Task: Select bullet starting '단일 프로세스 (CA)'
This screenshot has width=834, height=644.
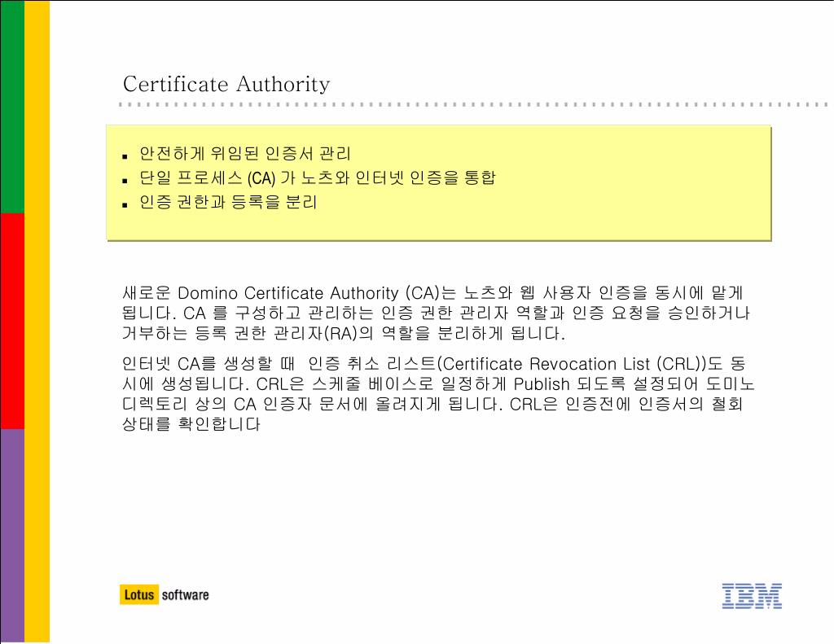Action: coord(318,177)
